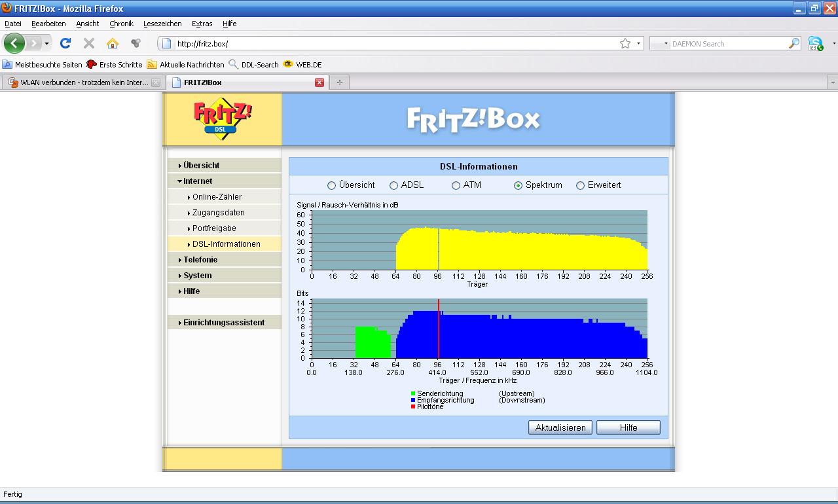This screenshot has height=504, width=838.
Task: Expand the Telefonie sidebar section
Action: point(225,260)
